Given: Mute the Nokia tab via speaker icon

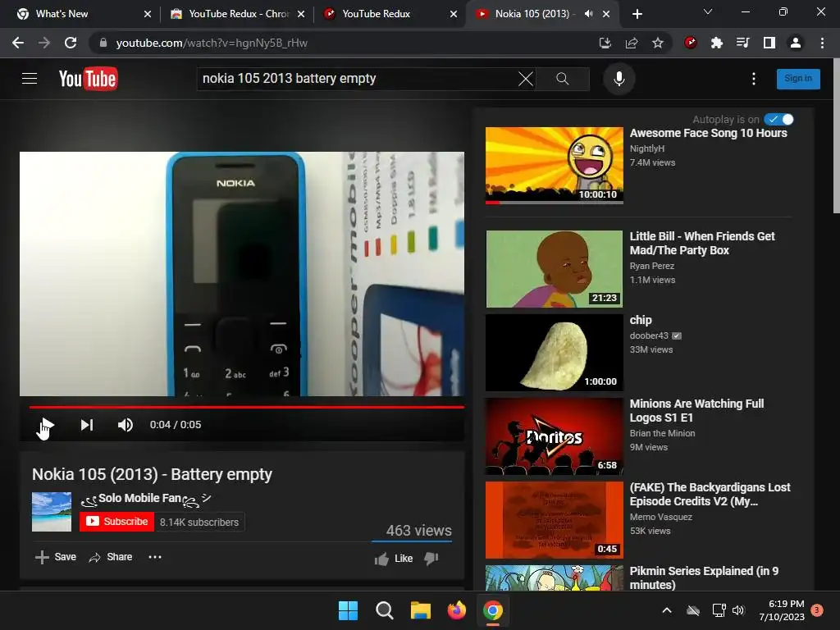Looking at the screenshot, I should (588, 14).
